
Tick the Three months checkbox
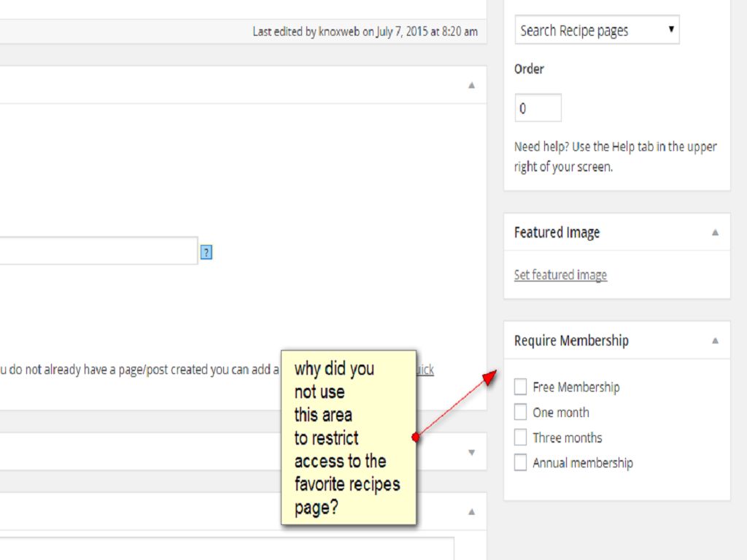[520, 437]
